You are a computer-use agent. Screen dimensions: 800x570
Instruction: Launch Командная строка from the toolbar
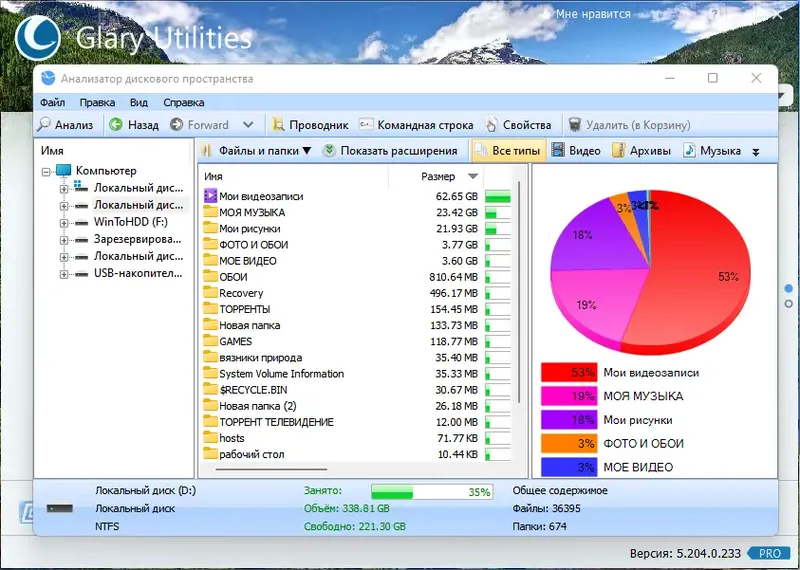click(416, 125)
